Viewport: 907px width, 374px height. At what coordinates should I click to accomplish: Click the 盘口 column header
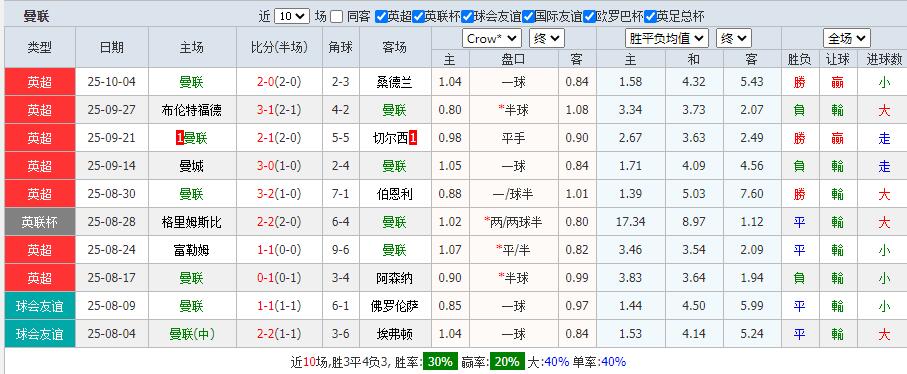coord(514,59)
